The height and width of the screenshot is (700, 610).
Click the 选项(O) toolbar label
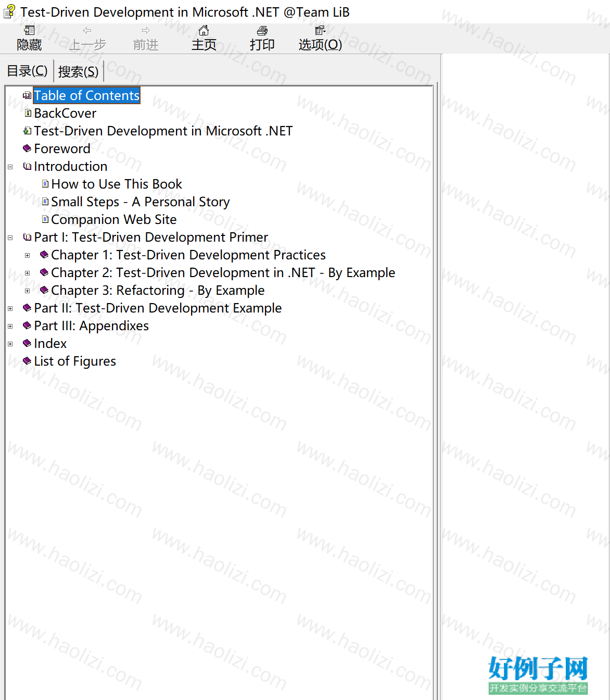pos(320,45)
